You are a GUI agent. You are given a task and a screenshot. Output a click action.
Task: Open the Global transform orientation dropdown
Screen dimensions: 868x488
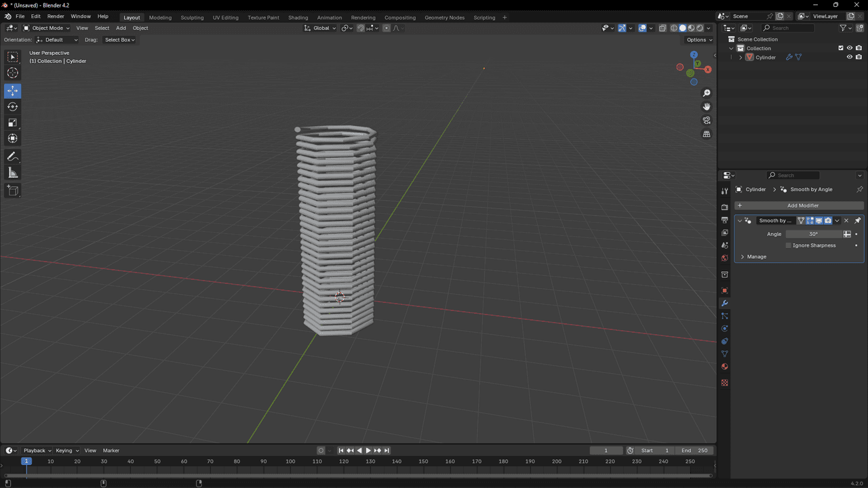click(320, 28)
